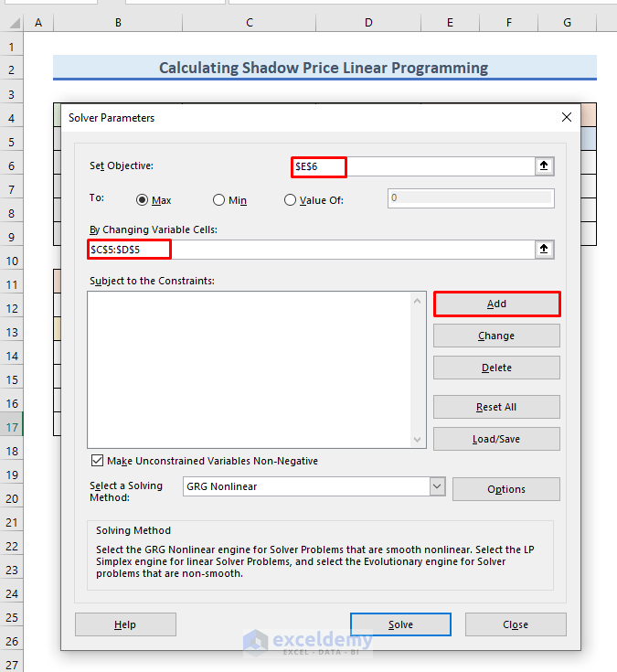This screenshot has height=672, width=617.
Task: Click the constraints list scroll up arrow
Action: (x=418, y=301)
